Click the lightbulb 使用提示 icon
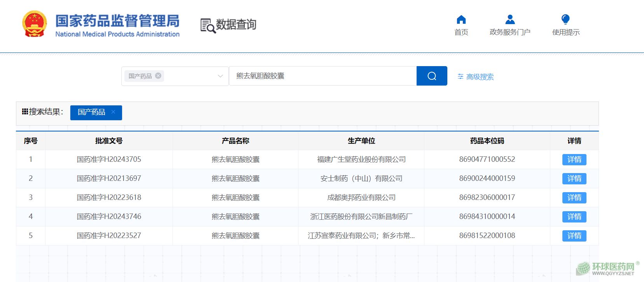 coord(565,20)
